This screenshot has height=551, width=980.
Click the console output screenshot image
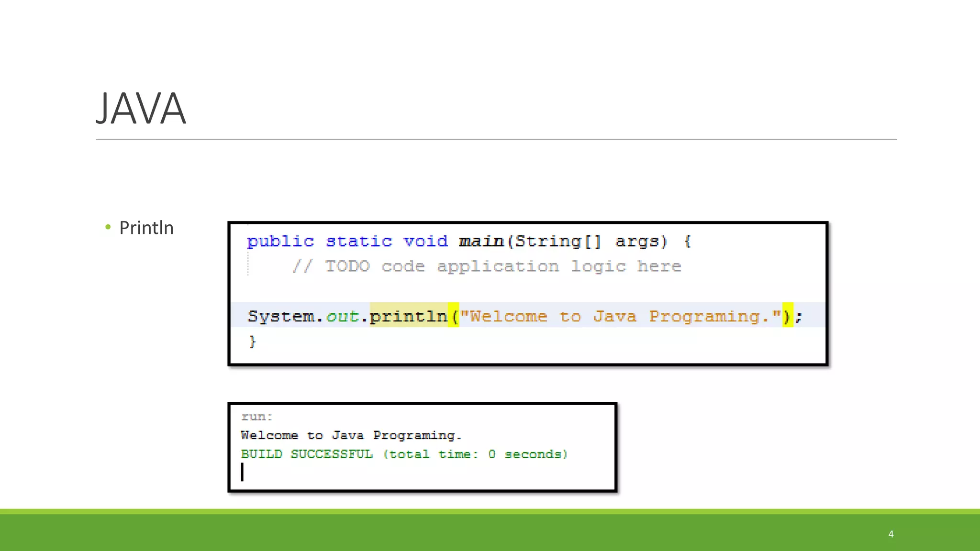pos(423,447)
